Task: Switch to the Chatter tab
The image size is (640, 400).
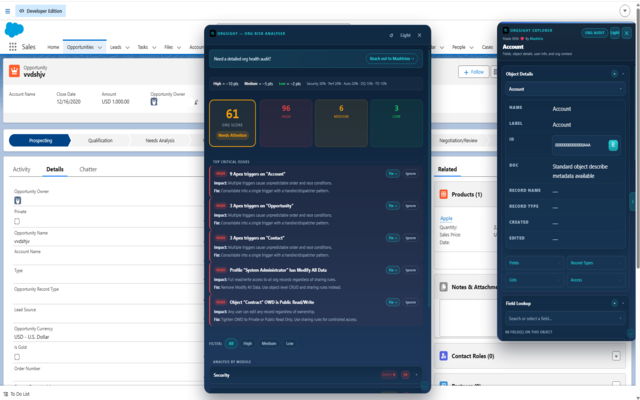Action: (x=88, y=169)
